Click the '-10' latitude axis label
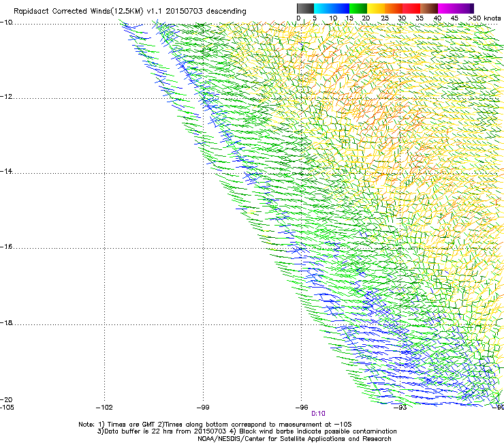Image resolution: width=504 pixels, height=443 pixels. 6,22
